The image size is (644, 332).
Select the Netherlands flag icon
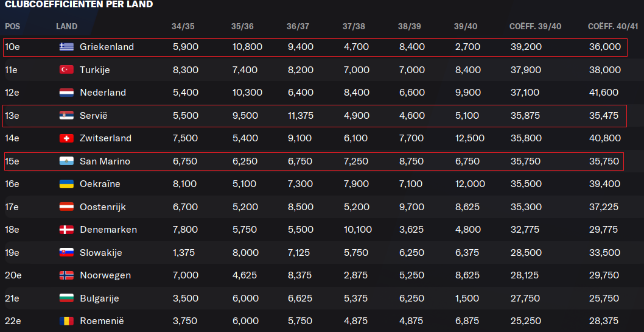(x=66, y=93)
